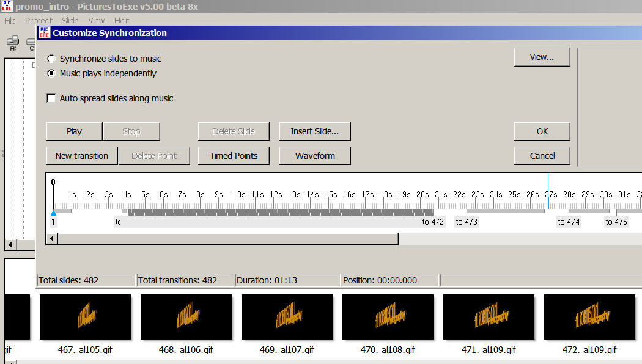Select the 'to 474' transition point
This screenshot has height=364, width=642.
pyautogui.click(x=569, y=222)
